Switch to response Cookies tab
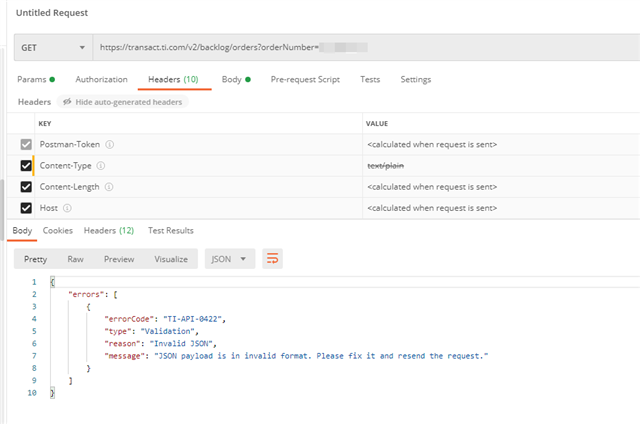The height and width of the screenshot is (424, 640). (x=57, y=230)
